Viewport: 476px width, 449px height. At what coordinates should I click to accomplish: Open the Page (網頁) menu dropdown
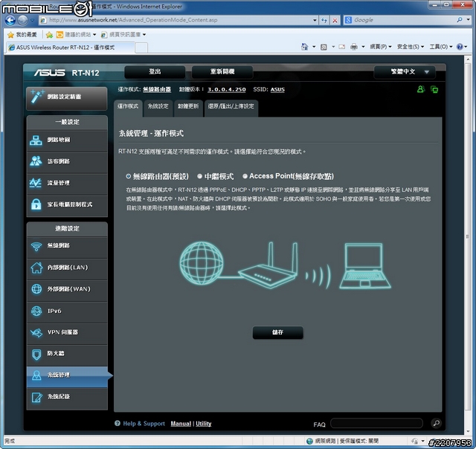[381, 47]
